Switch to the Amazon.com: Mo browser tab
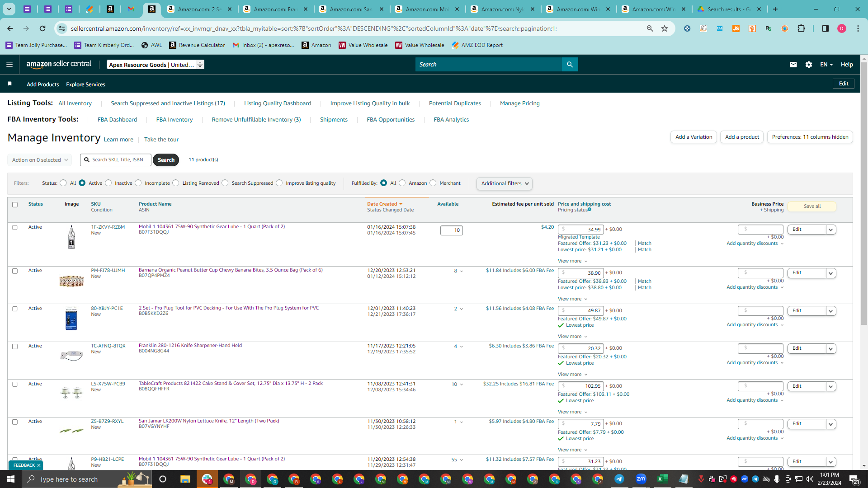This screenshot has height=488, width=868. tap(427, 9)
